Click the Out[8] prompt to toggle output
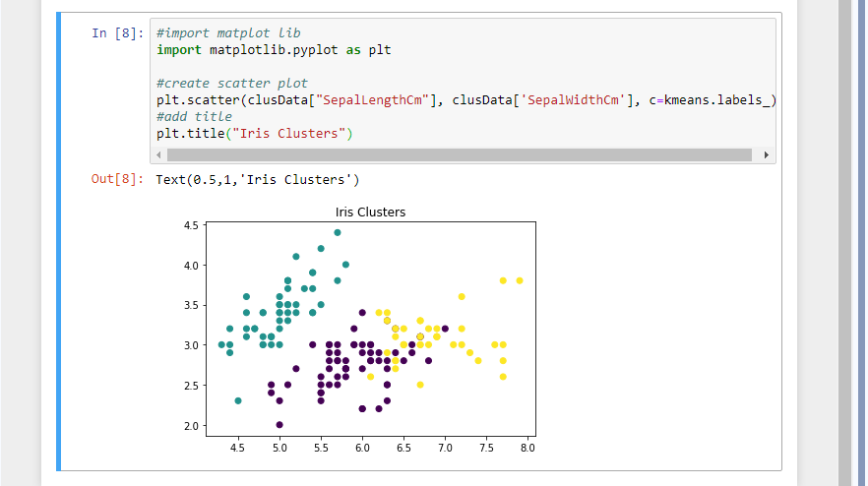Screen dimensions: 868x486 click(117, 179)
